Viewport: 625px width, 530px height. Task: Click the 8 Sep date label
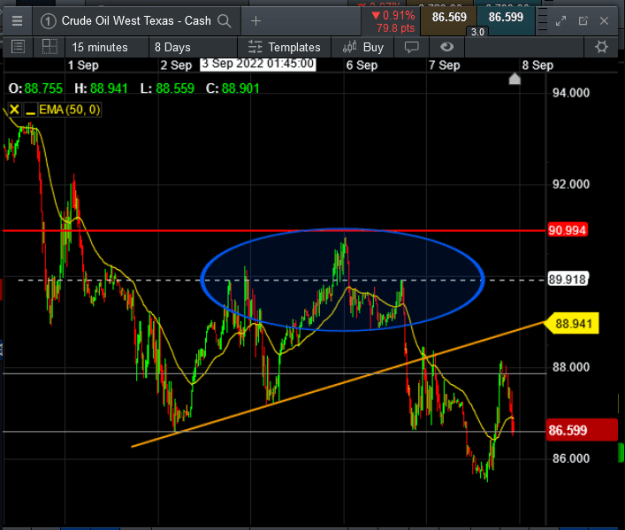pyautogui.click(x=537, y=65)
